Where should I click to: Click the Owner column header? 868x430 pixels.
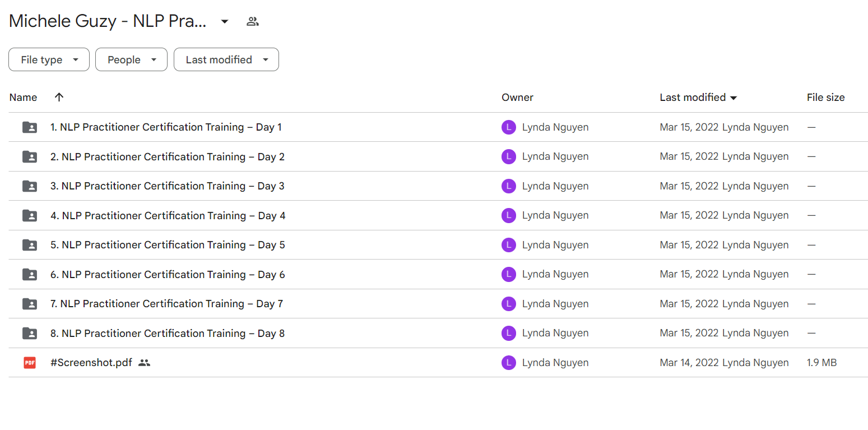coord(517,98)
